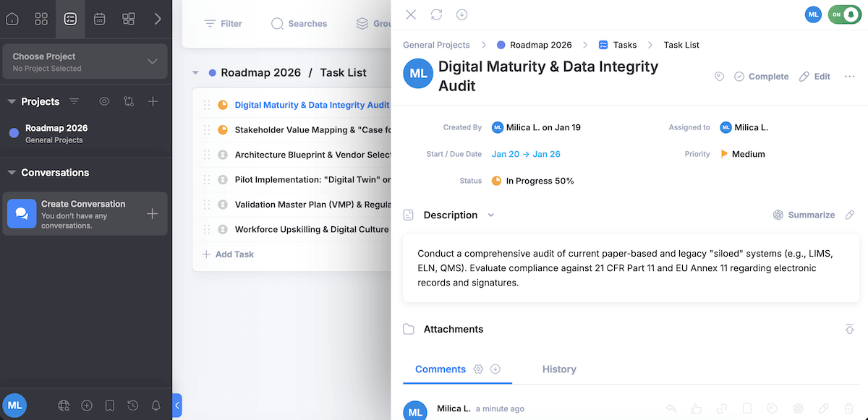
Task: Open notifications bell in bottom bar
Action: (156, 406)
